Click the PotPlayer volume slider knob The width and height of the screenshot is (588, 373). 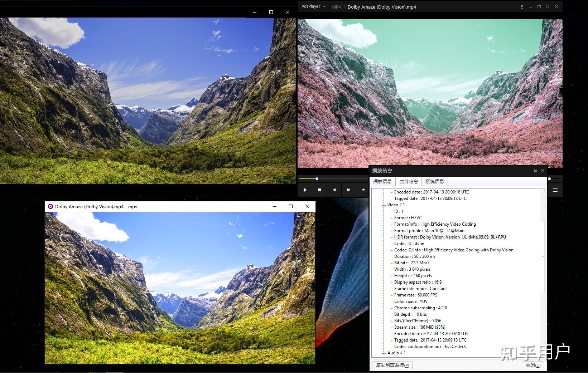click(549, 178)
